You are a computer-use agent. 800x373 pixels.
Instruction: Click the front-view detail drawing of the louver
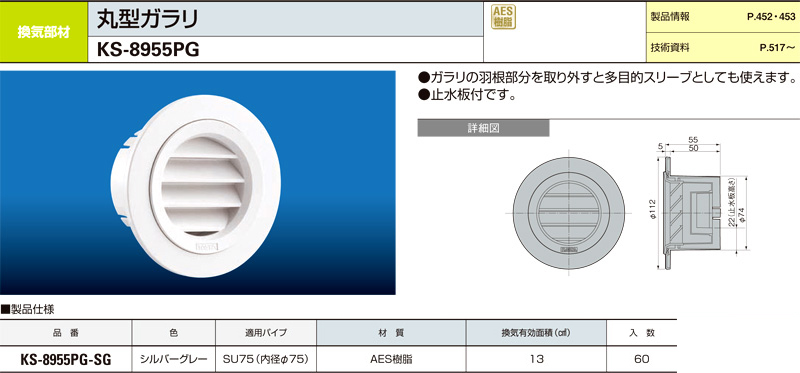(x=569, y=213)
